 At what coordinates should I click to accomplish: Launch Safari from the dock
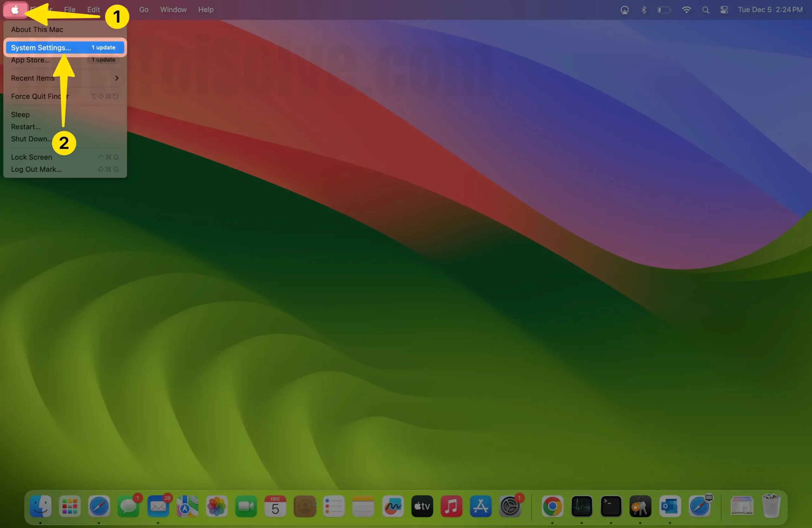99,506
